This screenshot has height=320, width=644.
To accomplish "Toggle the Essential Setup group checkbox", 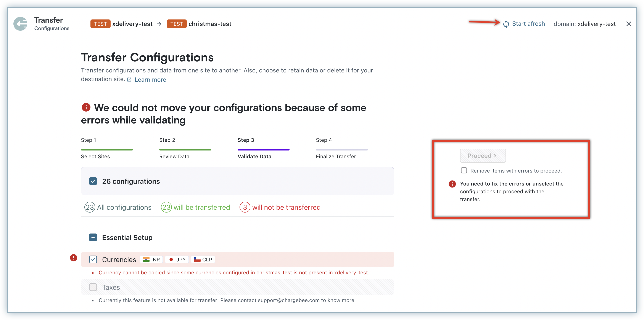I will point(93,237).
